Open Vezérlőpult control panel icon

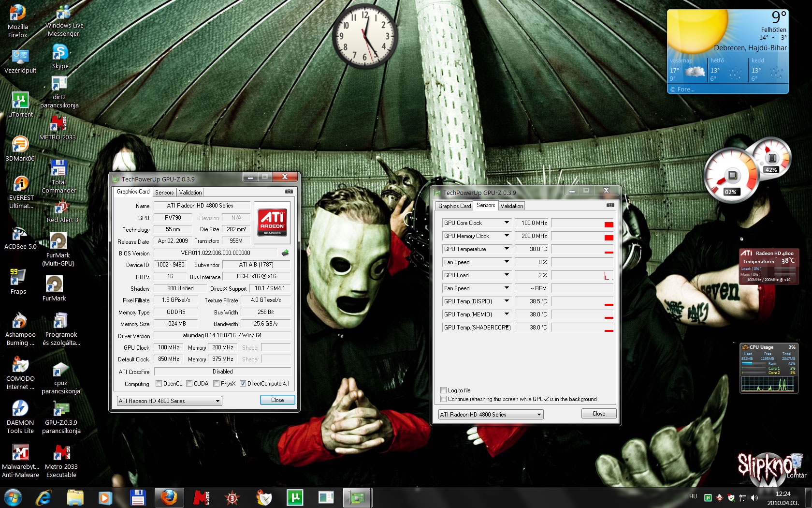tap(20, 60)
